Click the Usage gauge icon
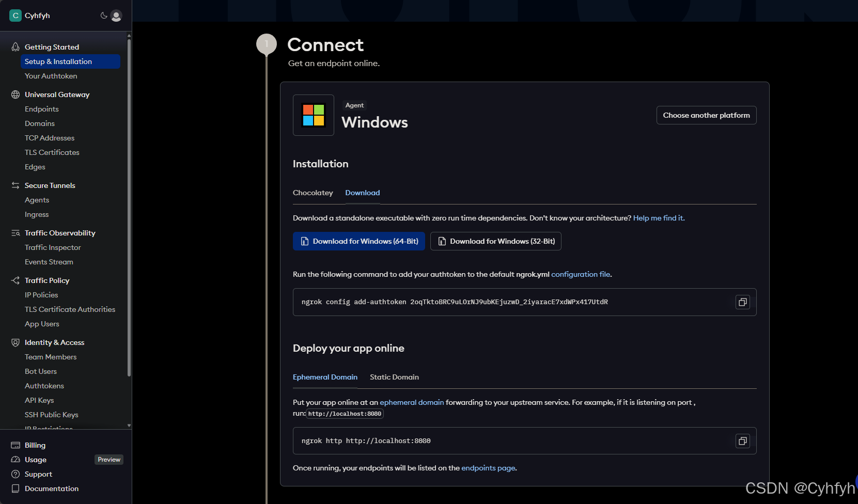858x504 pixels. click(x=15, y=460)
